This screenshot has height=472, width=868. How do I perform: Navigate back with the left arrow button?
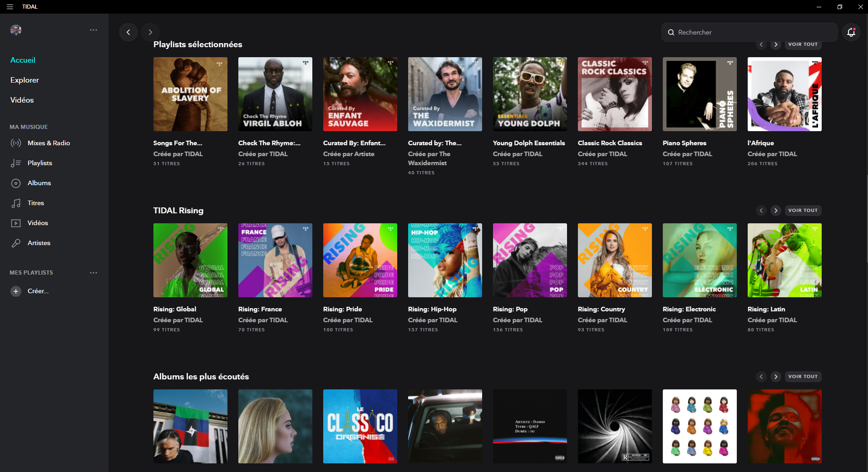[x=128, y=32]
